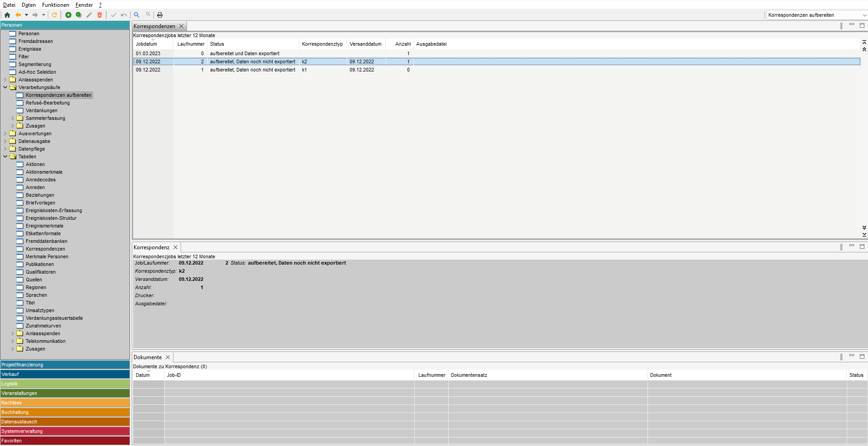The height and width of the screenshot is (446, 868).
Task: Click the orange refresh icon
Action: 54,15
